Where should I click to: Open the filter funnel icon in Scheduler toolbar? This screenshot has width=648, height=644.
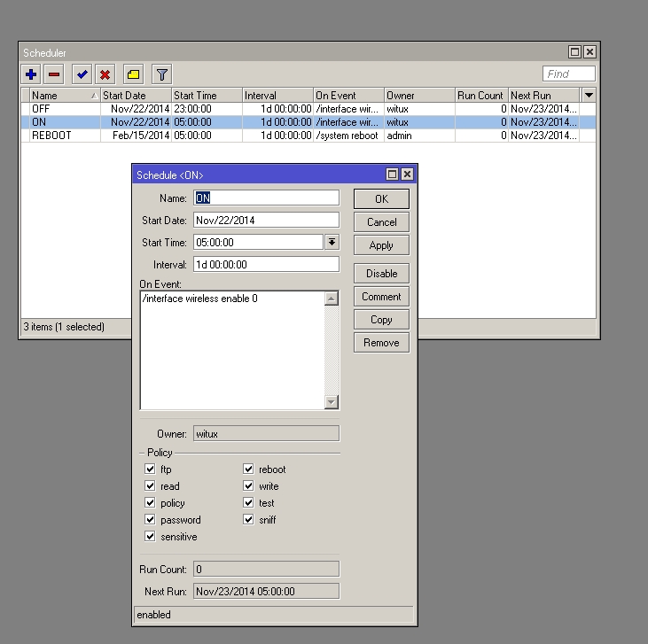(161, 74)
